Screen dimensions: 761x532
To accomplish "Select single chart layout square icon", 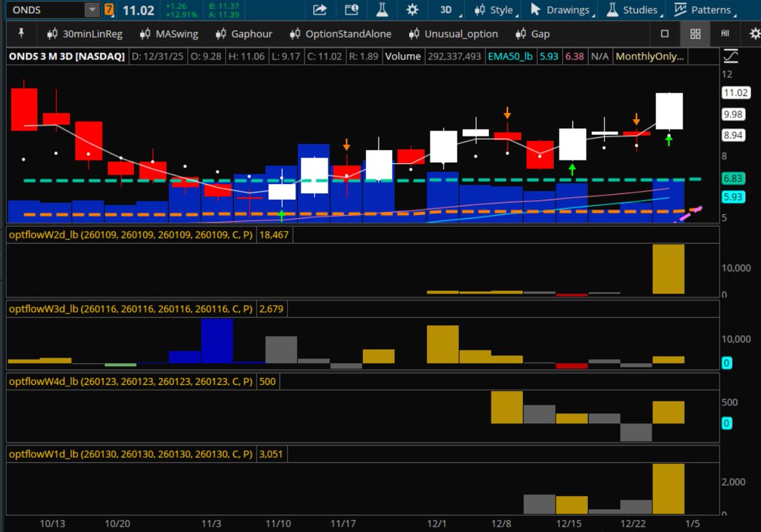I will (665, 34).
